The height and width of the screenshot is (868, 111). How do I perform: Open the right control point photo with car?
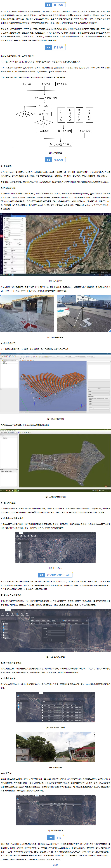(84, 313)
